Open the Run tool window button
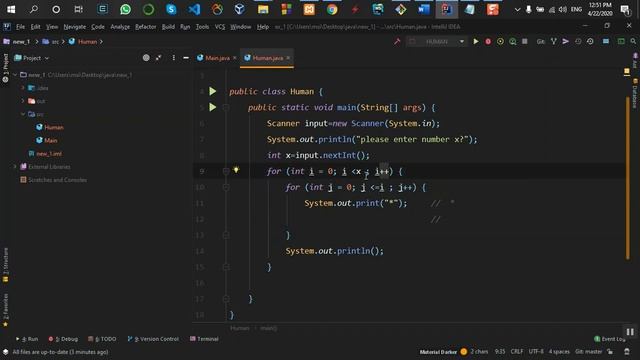Image resolution: width=640 pixels, height=360 pixels. point(27,339)
